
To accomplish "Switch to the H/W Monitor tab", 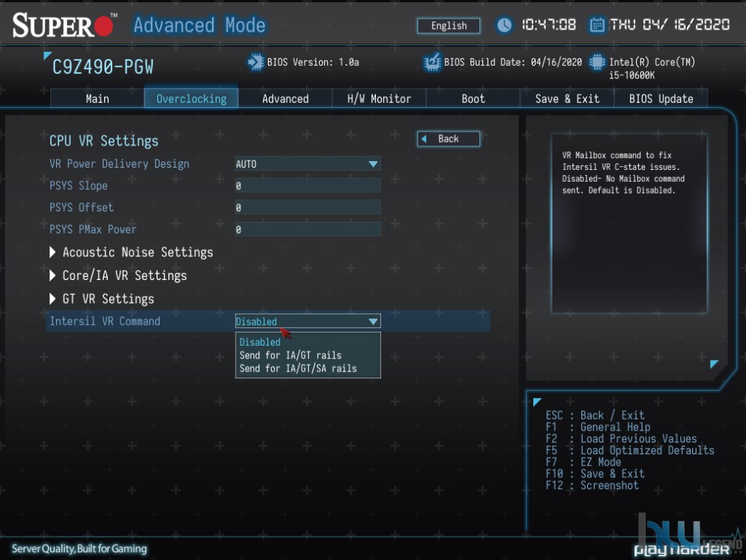I will pos(379,98).
